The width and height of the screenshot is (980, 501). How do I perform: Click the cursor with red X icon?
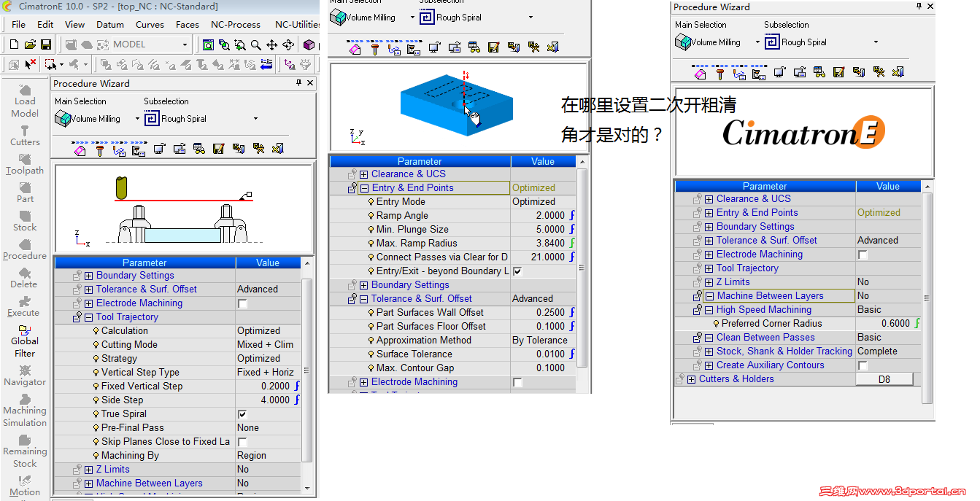coord(31,64)
